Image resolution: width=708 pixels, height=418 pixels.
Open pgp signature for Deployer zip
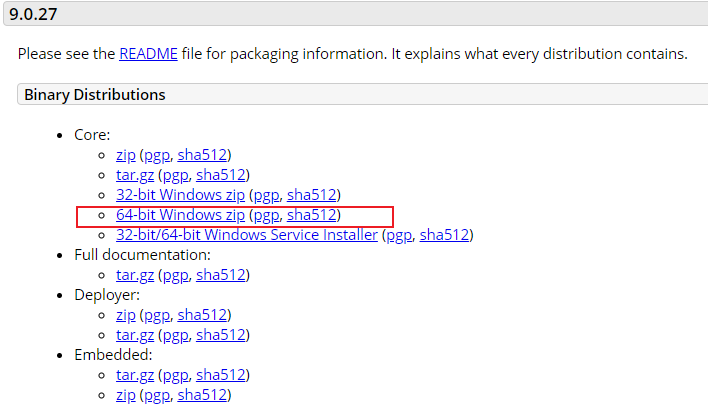tap(157, 316)
